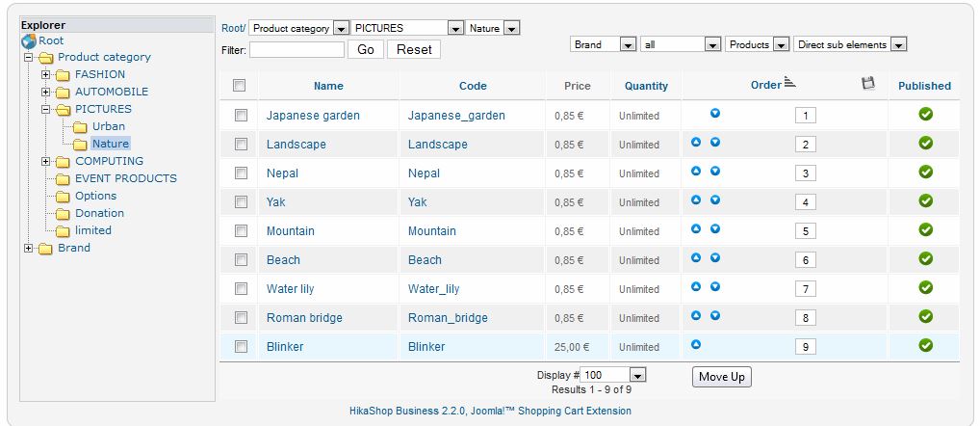Screen dimensions: 980x426
Task: Collapse the Product category tree node
Action: [x=28, y=57]
